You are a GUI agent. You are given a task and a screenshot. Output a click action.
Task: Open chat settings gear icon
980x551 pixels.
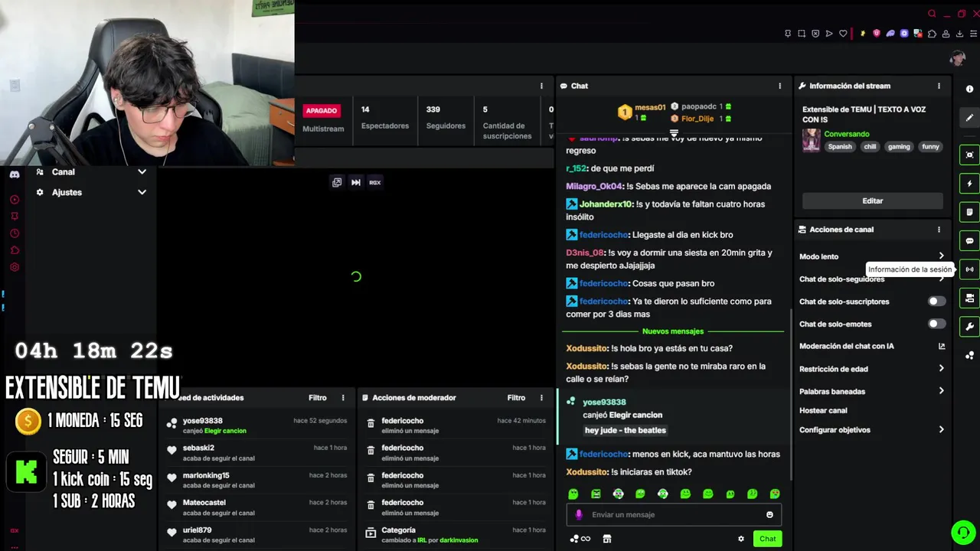tap(740, 539)
